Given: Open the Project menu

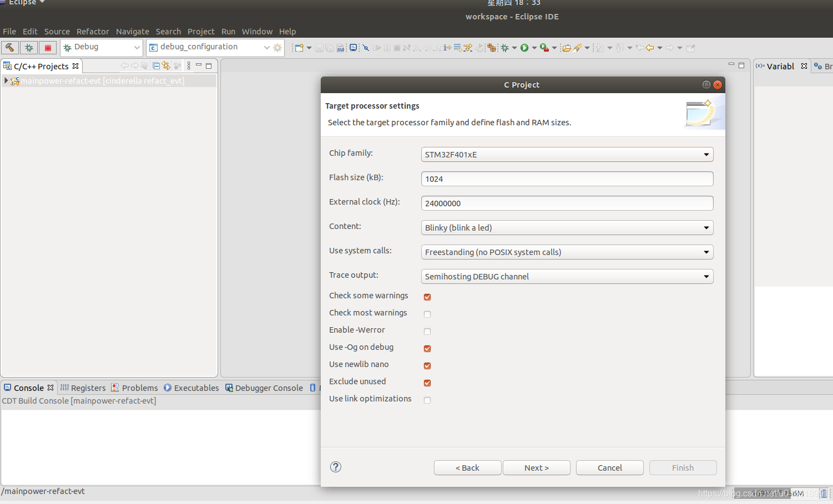Looking at the screenshot, I should coord(201,32).
